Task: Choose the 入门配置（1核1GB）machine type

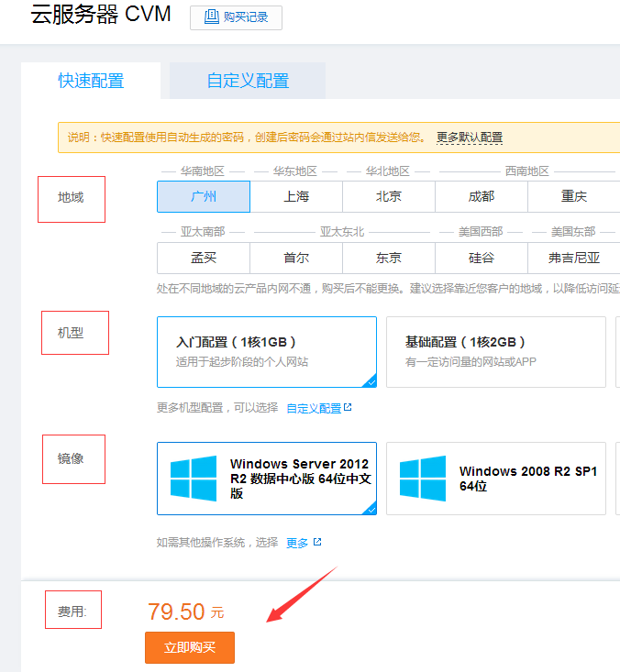Action: pyautogui.click(x=267, y=352)
